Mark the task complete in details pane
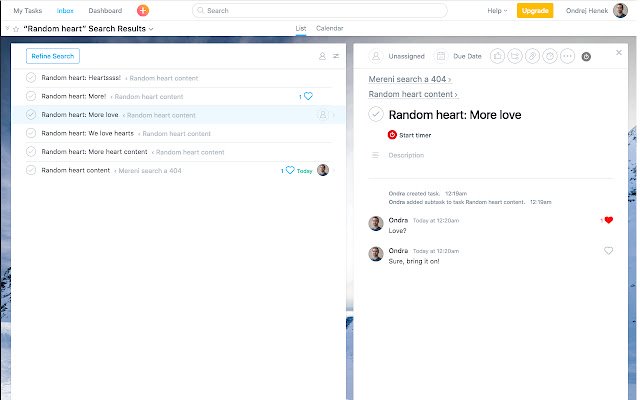Viewport: 640px width, 400px height. pyautogui.click(x=376, y=114)
